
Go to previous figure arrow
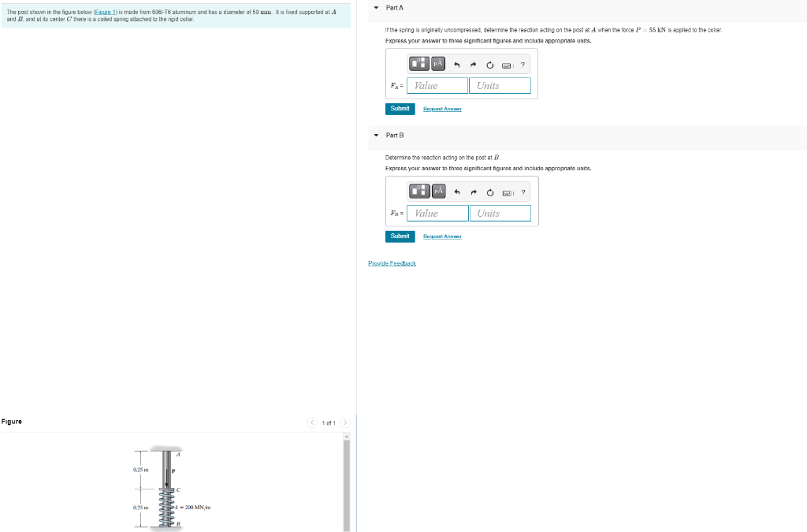point(312,422)
